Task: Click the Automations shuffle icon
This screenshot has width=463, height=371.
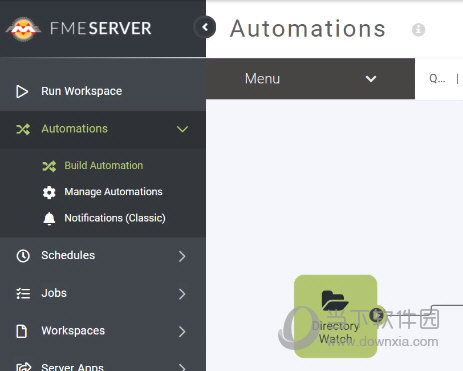Action: click(x=23, y=129)
